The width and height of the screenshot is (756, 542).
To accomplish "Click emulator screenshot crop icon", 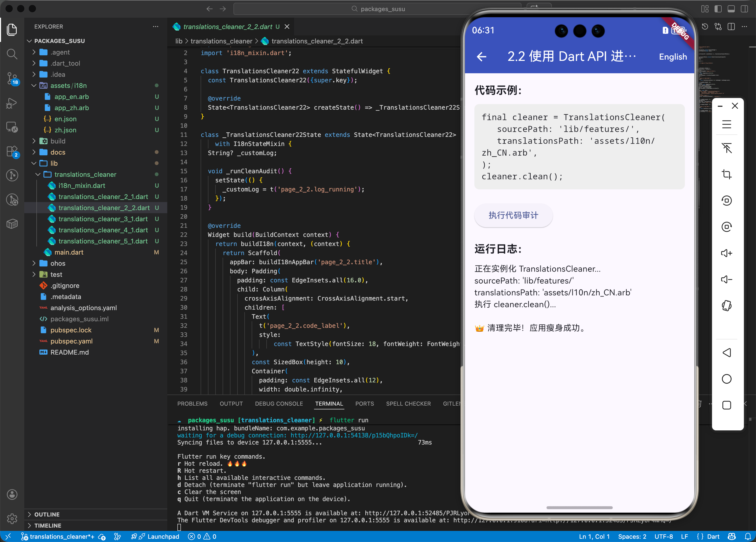I will coord(726,174).
